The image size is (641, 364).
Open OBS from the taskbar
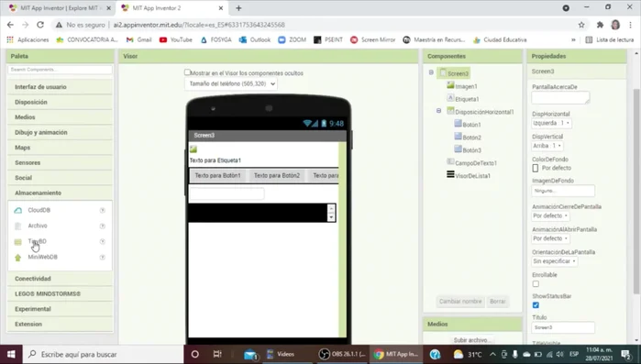(343, 354)
